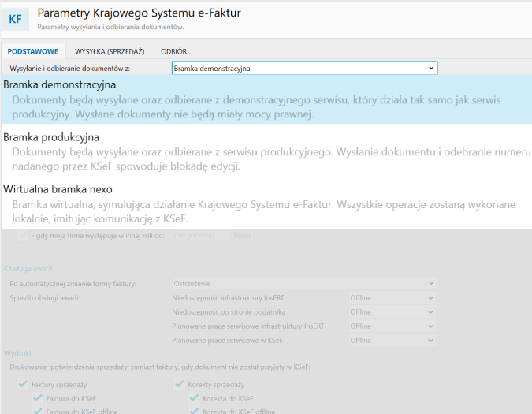Pick Wirtualna bramka nexo option
This screenshot has height=414, width=532.
click(58, 189)
